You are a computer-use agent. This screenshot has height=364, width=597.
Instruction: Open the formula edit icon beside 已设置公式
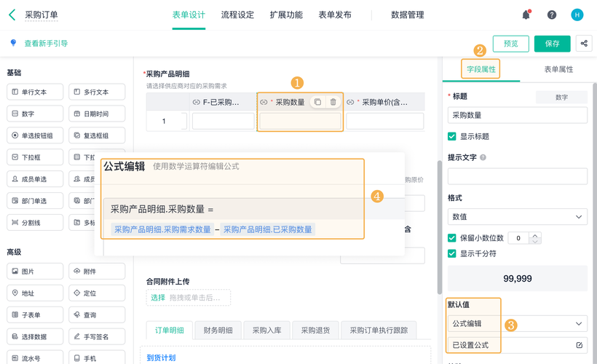(x=579, y=345)
